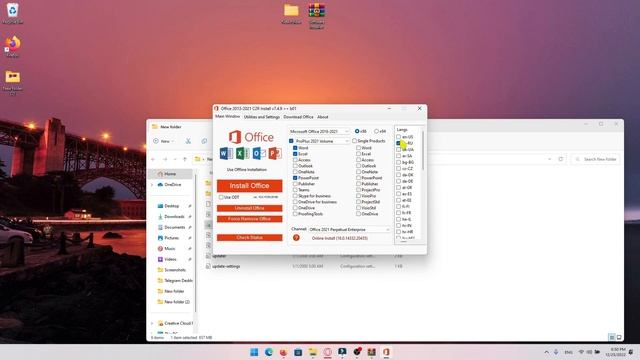Click the round orange help icon near Online Install
Image resolution: width=640 pixels, height=360 pixels.
click(x=296, y=238)
